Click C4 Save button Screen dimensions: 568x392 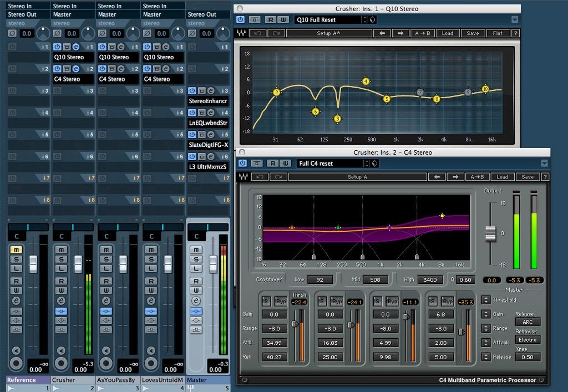pos(528,177)
